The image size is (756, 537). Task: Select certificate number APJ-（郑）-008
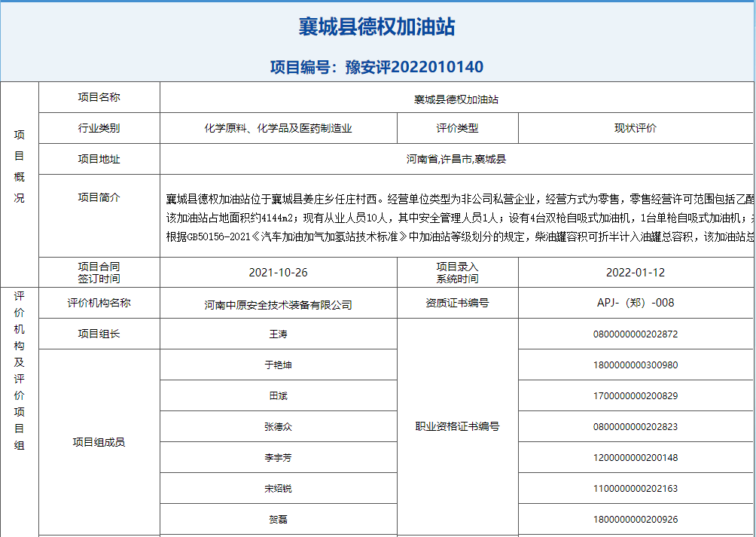tap(636, 303)
